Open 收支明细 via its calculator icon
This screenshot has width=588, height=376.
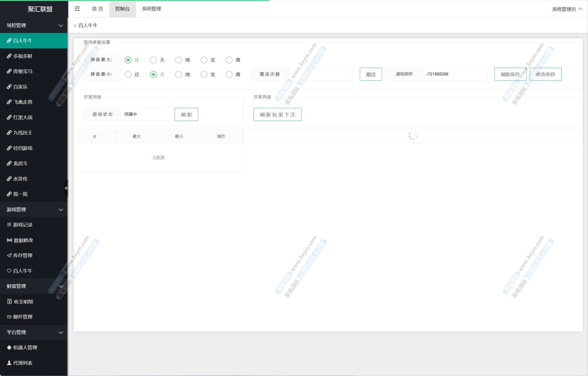pyautogui.click(x=9, y=301)
